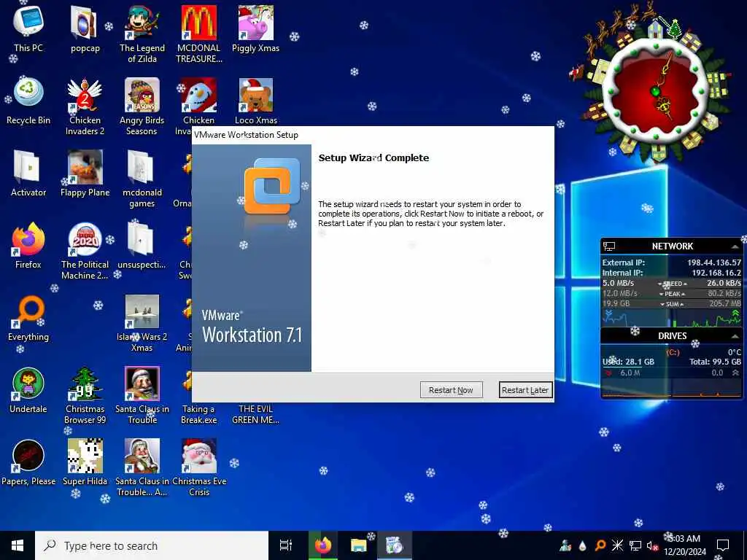Switch to Firefox on the taskbar
Image resolution: width=747 pixels, height=560 pixels.
click(323, 545)
